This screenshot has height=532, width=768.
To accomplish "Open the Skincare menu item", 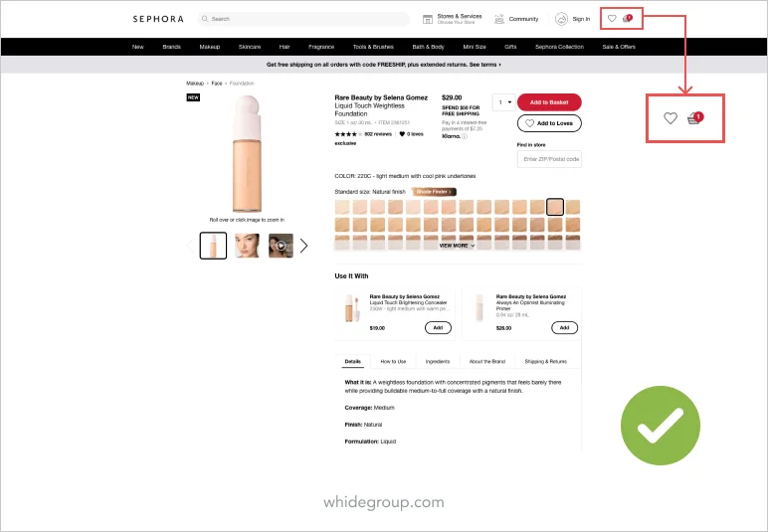I will click(x=250, y=47).
